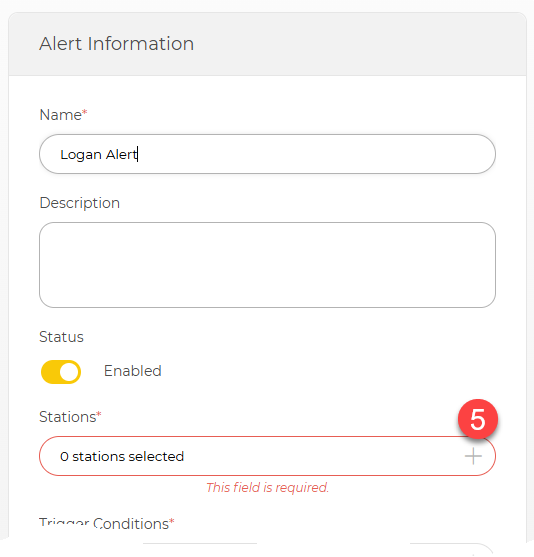This screenshot has height=557, width=534.
Task: Click the Description field label
Action: [x=80, y=203]
